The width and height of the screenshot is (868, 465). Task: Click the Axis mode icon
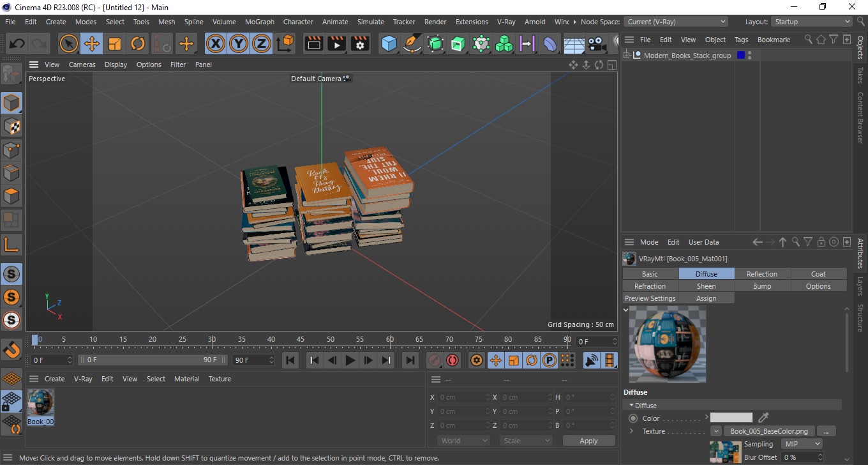pos(11,244)
